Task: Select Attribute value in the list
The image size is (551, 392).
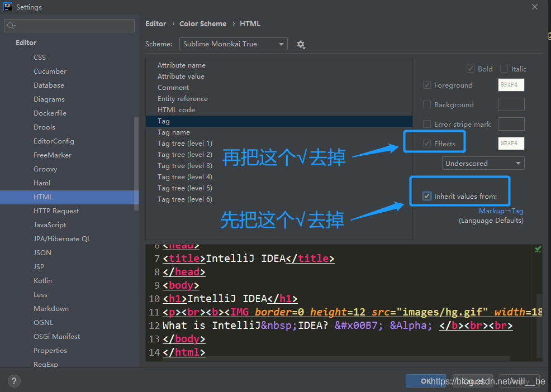Action: pos(279,76)
